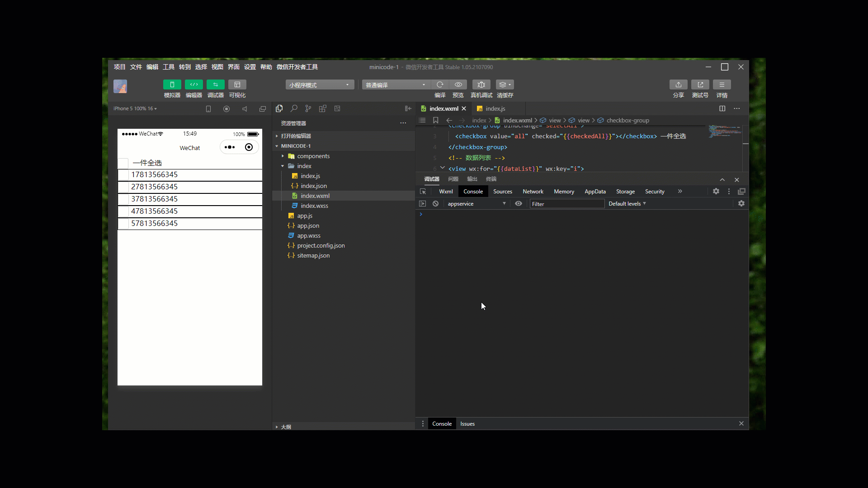Click the 编译 (compile) refresh icon
Viewport: 868px width, 488px height.
pyautogui.click(x=439, y=84)
